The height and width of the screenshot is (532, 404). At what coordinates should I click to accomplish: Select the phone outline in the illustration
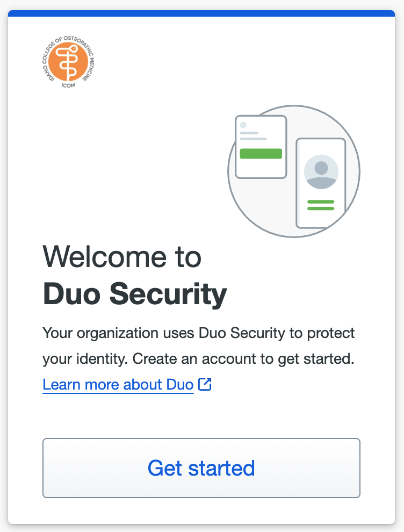pos(321,183)
